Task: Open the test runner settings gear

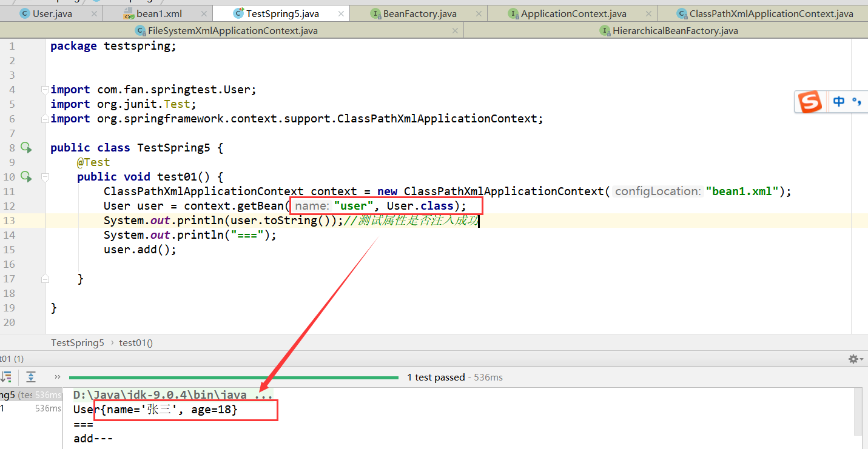Action: click(x=856, y=359)
